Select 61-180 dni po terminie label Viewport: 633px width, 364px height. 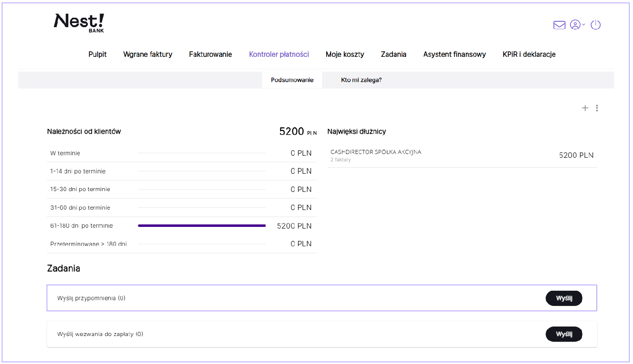point(82,226)
